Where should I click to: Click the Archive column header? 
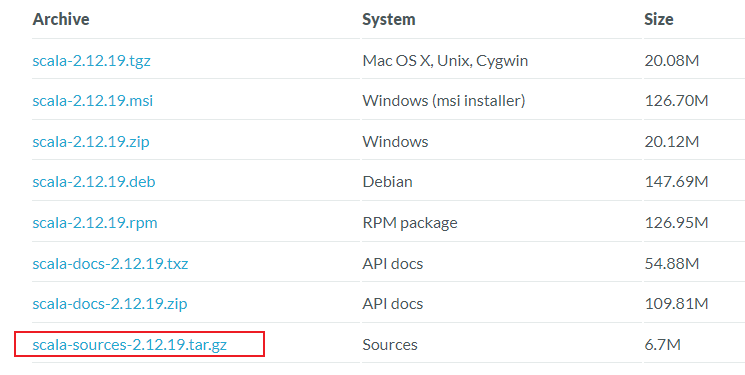(61, 19)
